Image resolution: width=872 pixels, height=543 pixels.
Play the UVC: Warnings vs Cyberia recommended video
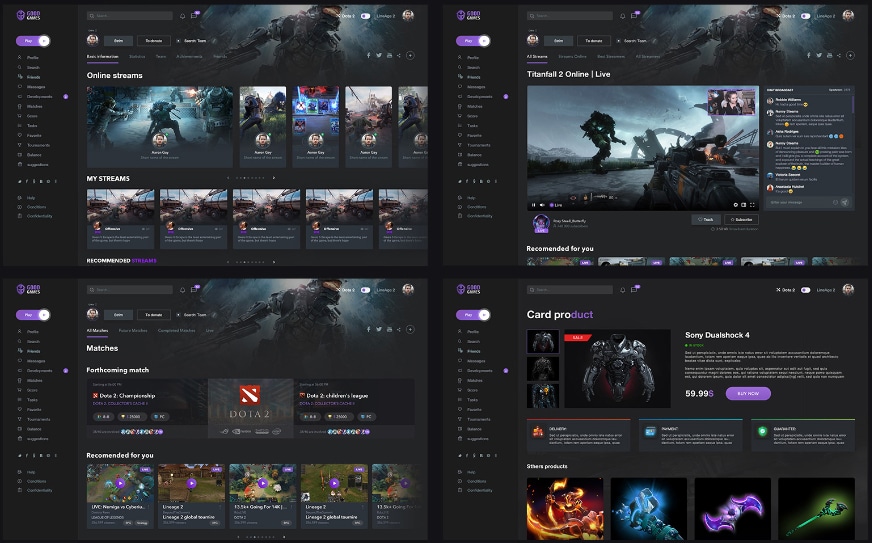pos(120,483)
